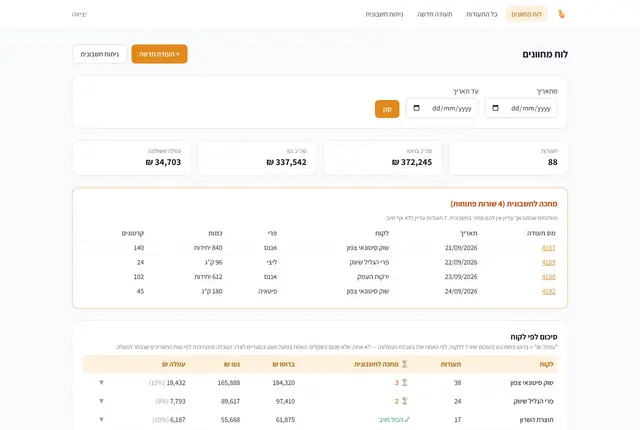This screenshot has height=430, width=640.
Task: Click cartons cell '140'
Action: [x=139, y=248]
